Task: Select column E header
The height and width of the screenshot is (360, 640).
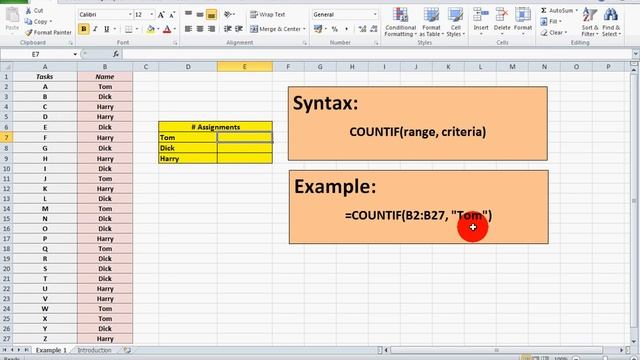Action: [245, 67]
